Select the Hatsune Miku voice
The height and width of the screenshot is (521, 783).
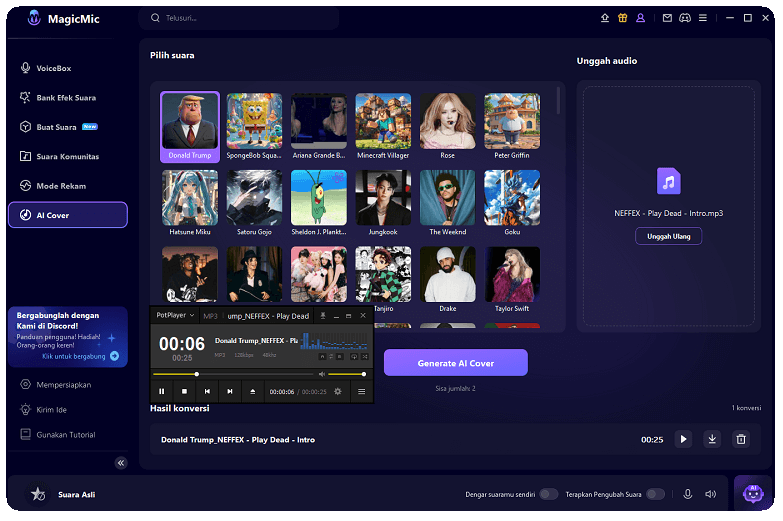[190, 203]
